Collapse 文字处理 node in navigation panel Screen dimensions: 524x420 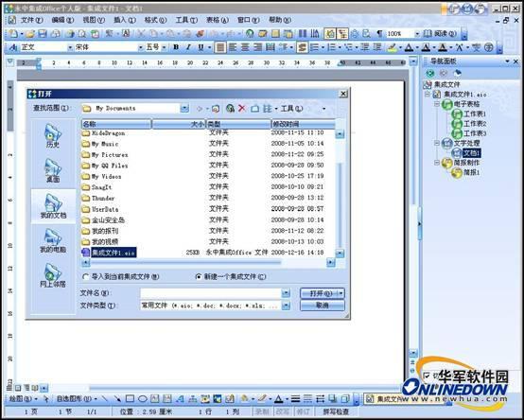pyautogui.click(x=437, y=143)
